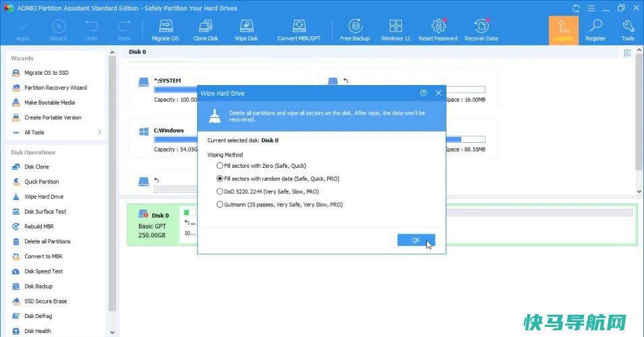Click the Windows logo partition icon
The width and height of the screenshot is (644, 337).
[x=144, y=131]
